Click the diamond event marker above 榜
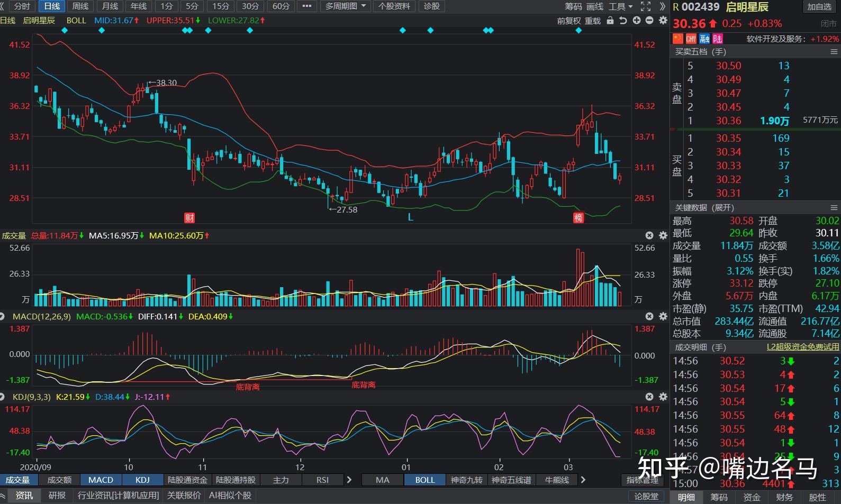Viewport: 841px width, 504px height. point(578,31)
